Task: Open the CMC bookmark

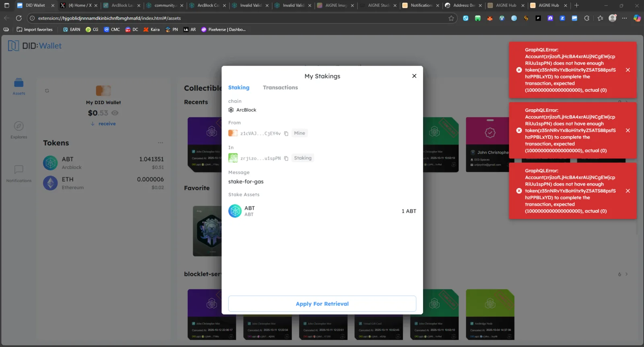Action: click(x=112, y=29)
